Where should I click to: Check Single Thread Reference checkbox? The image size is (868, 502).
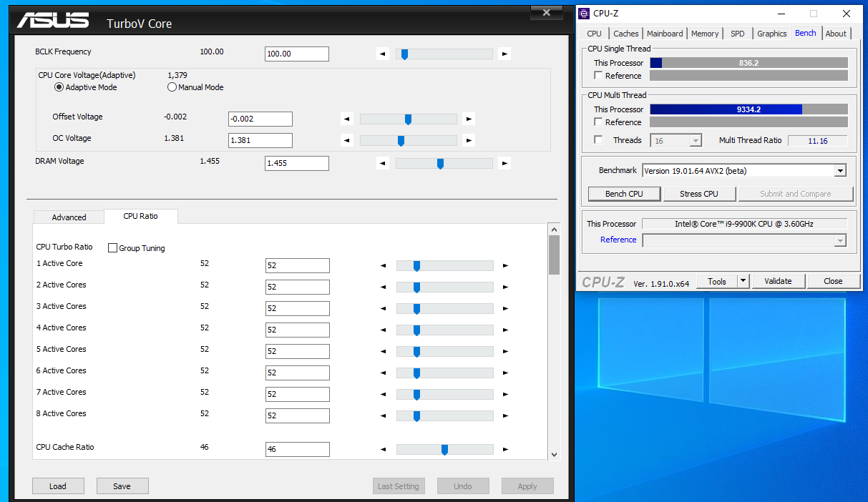coord(598,76)
